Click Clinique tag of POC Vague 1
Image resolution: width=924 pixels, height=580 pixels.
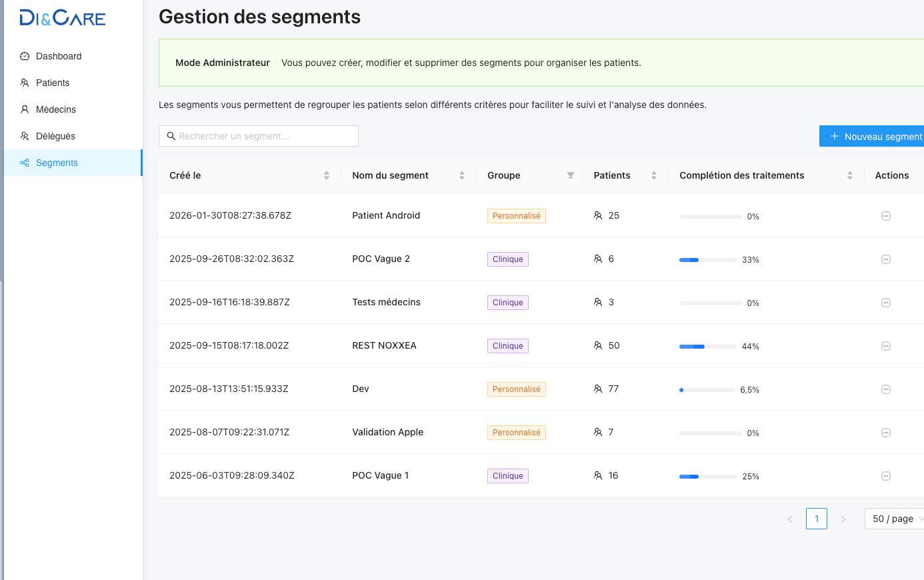click(x=508, y=476)
